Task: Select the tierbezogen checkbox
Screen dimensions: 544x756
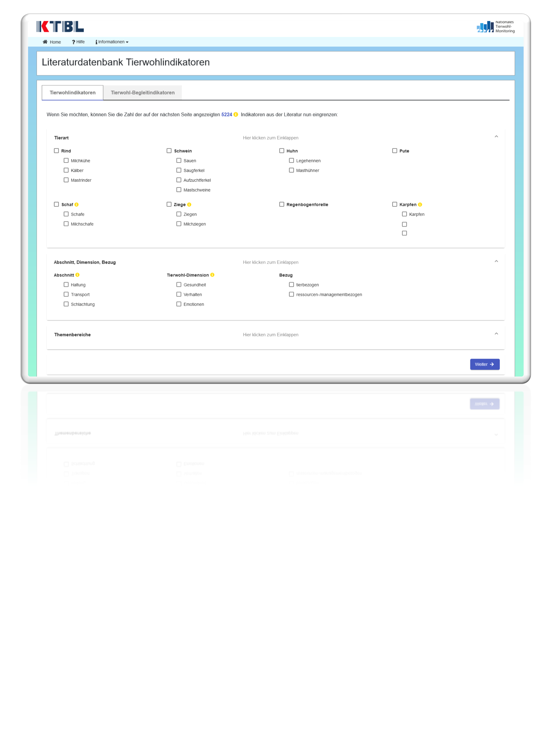Action: [x=292, y=285]
